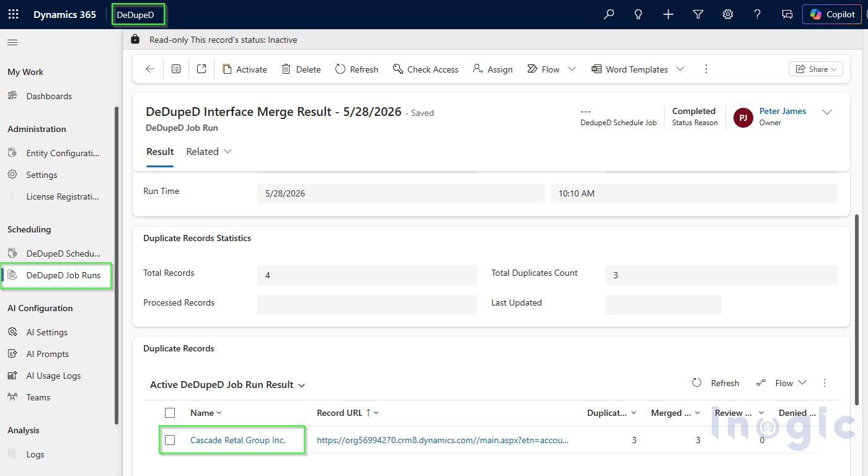
Task: Open the settings gear in top bar
Action: click(727, 14)
